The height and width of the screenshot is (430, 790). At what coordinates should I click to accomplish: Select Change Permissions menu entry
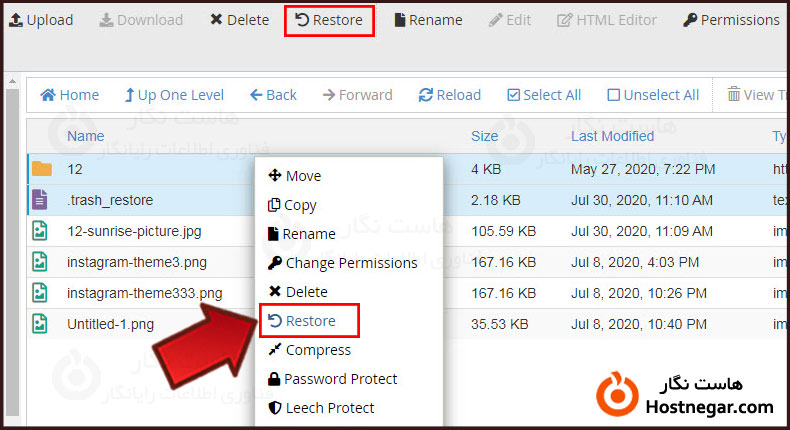coord(351,263)
